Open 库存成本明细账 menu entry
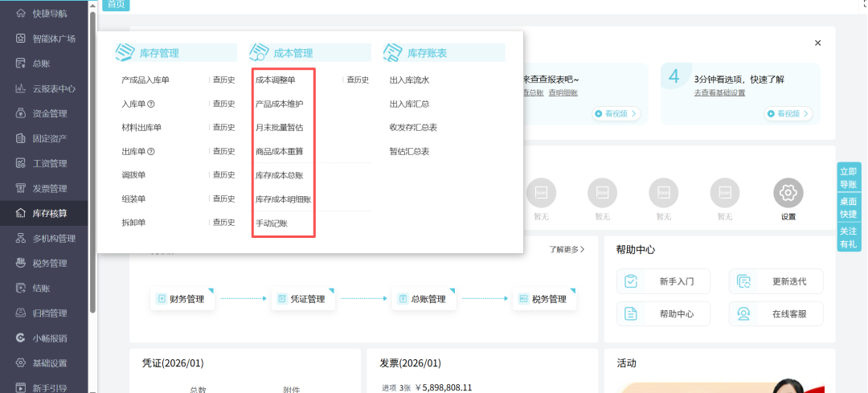 [283, 199]
